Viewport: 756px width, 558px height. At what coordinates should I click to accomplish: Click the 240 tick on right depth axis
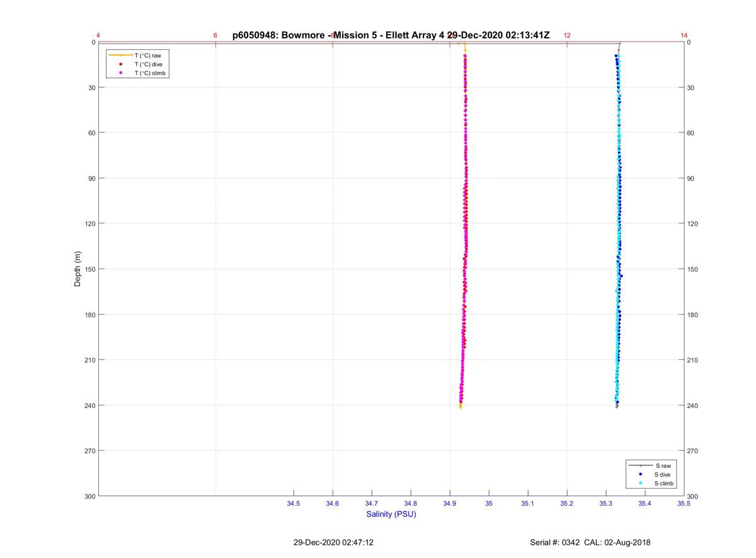pyautogui.click(x=692, y=405)
